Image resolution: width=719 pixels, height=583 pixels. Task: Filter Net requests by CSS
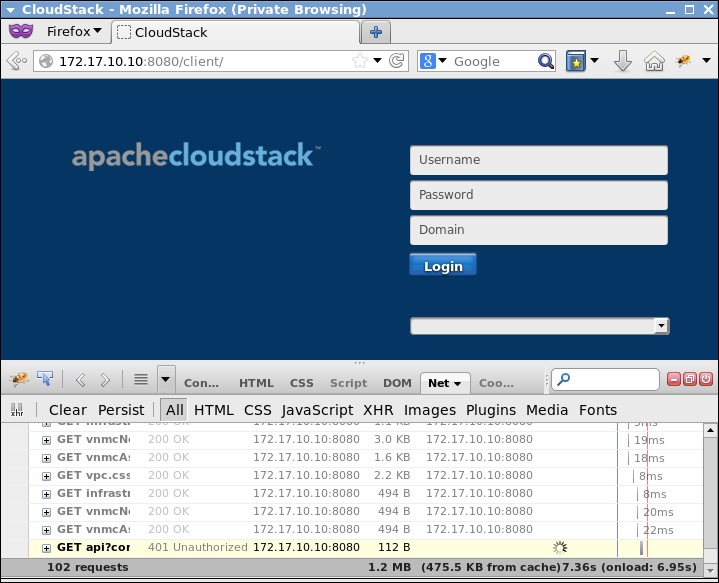(257, 410)
